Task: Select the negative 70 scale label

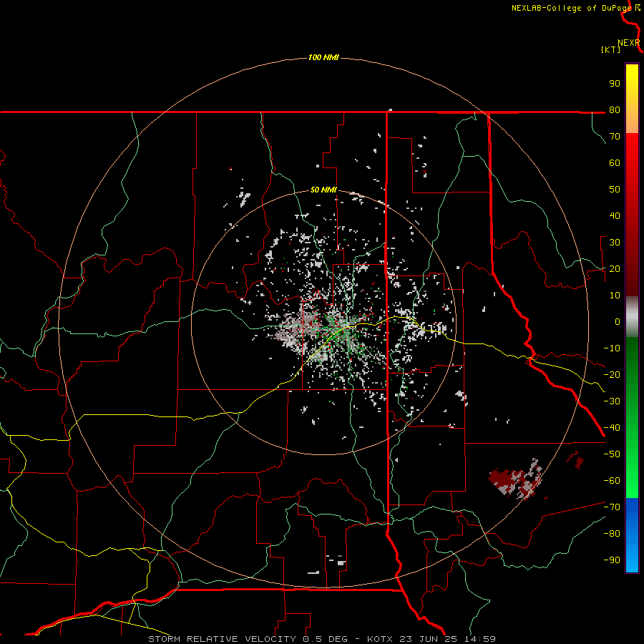Action: pyautogui.click(x=612, y=507)
